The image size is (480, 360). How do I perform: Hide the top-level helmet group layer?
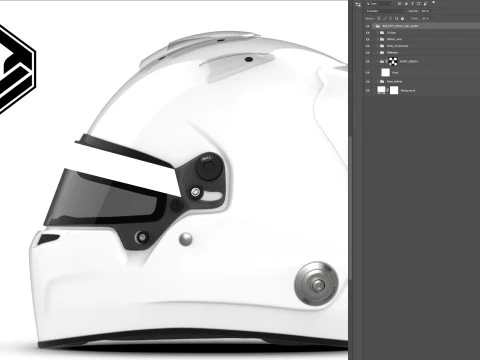pos(368,26)
